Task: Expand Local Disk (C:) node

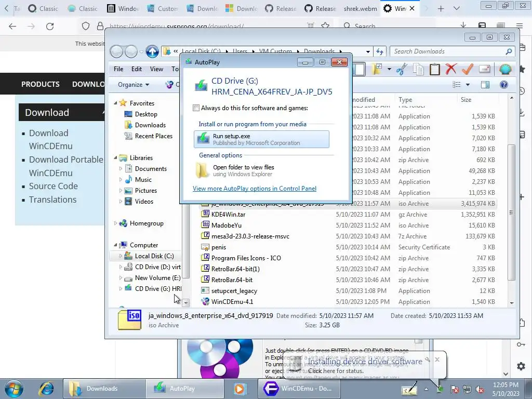Action: (121, 256)
